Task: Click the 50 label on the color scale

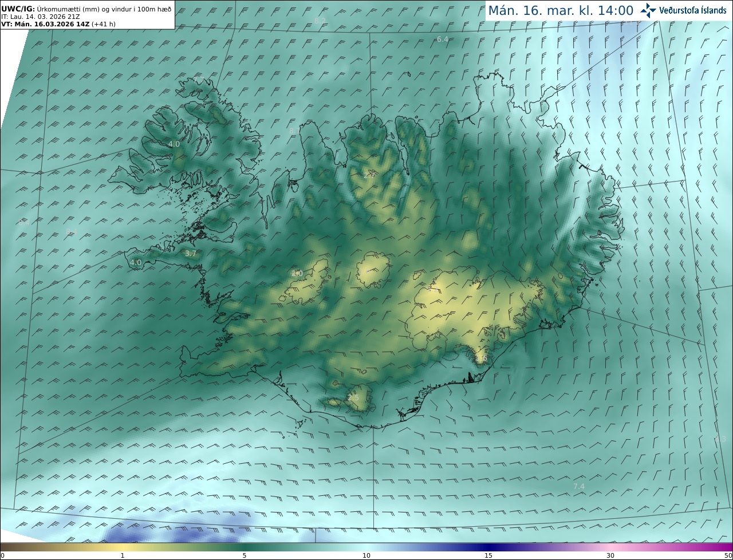Action: tap(728, 555)
